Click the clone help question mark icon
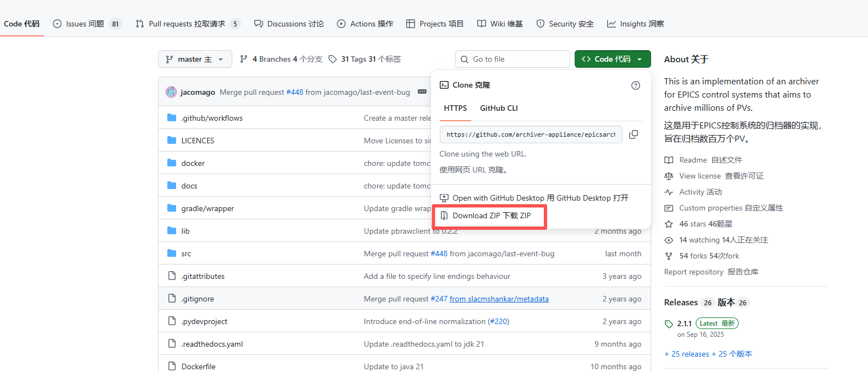Viewport: 868px width, 372px height. [x=636, y=85]
